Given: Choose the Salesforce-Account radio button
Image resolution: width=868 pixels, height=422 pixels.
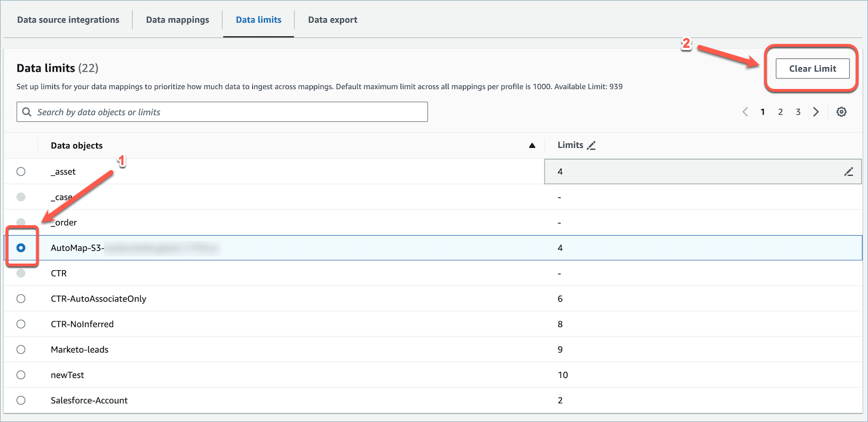Looking at the screenshot, I should [x=21, y=400].
